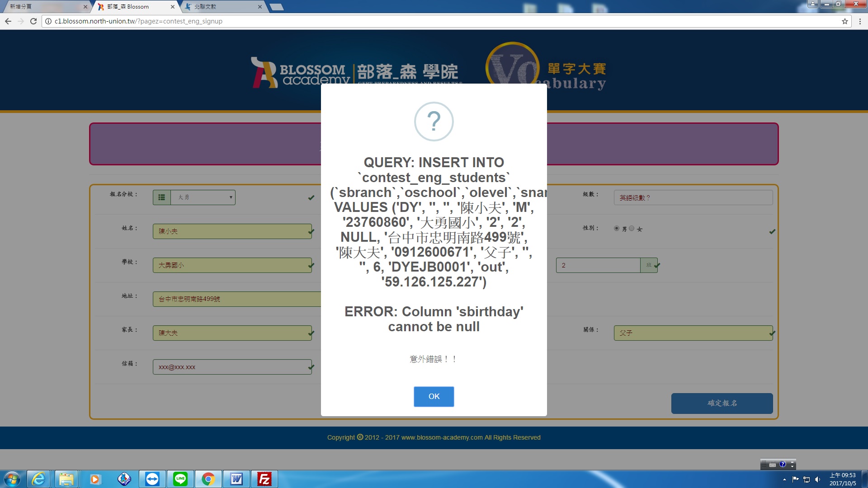Click the browser reload icon
This screenshot has width=868, height=488.
33,21
